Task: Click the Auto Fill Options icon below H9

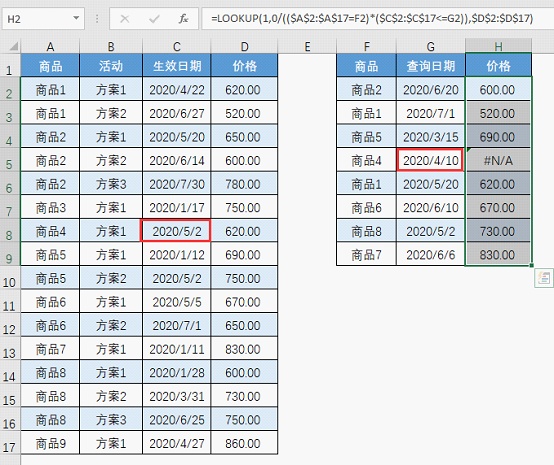Action: click(x=544, y=278)
